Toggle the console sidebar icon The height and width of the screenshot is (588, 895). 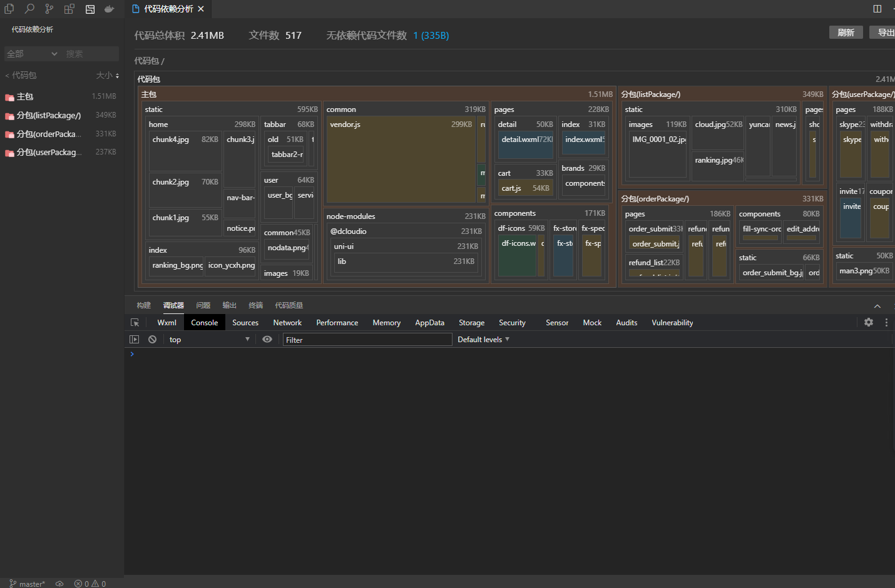pyautogui.click(x=134, y=339)
